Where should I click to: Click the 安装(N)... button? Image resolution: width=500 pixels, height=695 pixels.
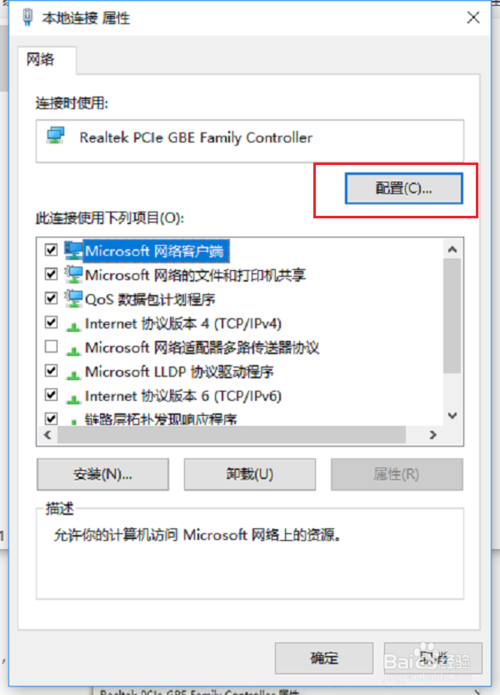pyautogui.click(x=103, y=474)
